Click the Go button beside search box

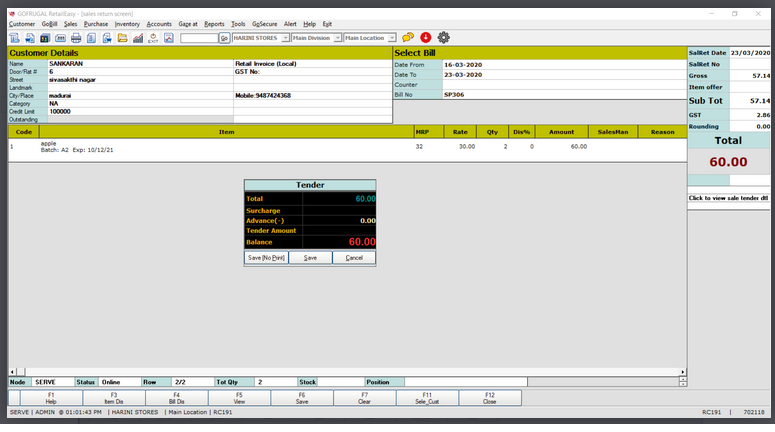pos(224,38)
